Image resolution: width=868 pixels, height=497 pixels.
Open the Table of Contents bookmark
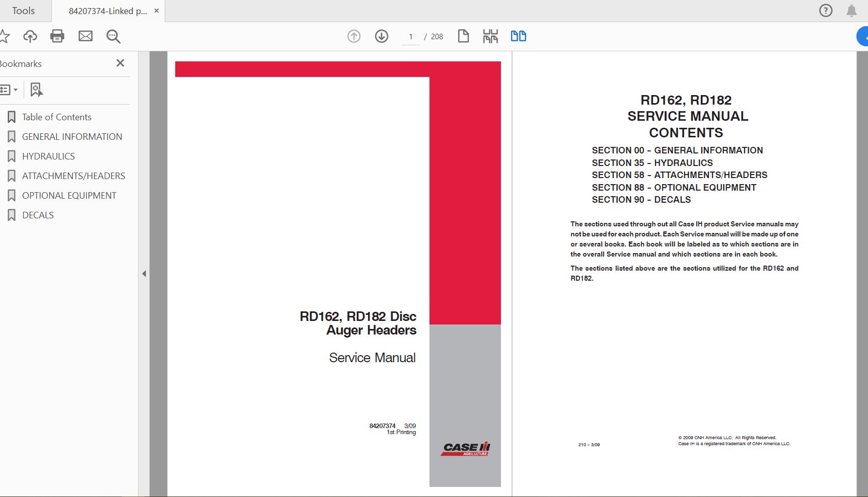(x=57, y=117)
